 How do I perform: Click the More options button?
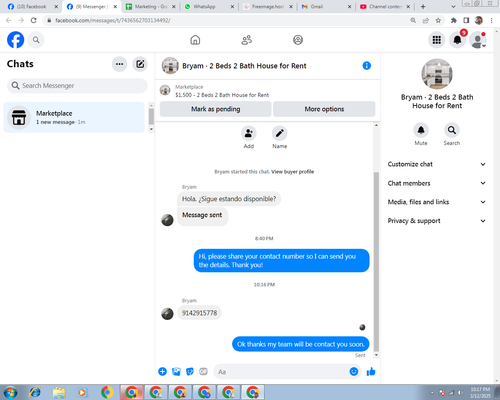324,109
